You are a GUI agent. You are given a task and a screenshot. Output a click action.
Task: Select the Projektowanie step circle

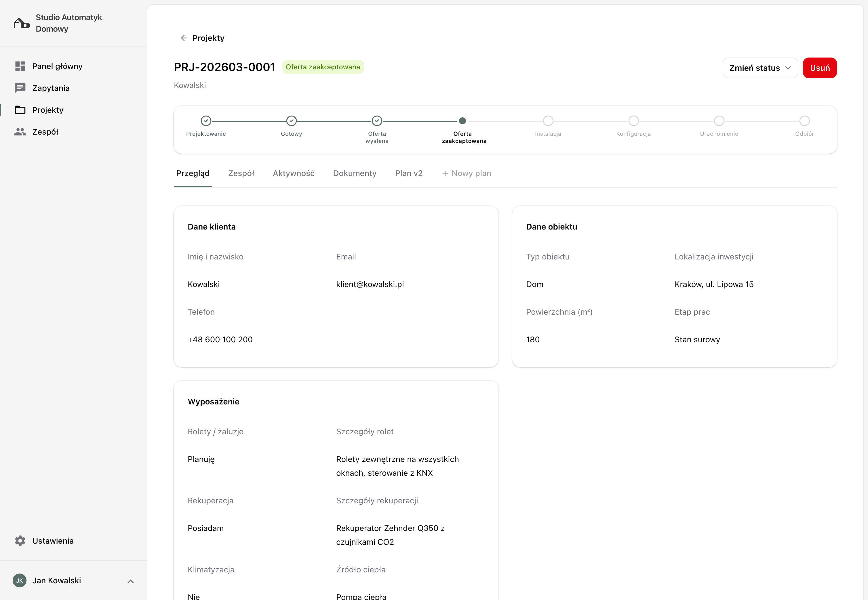pos(206,121)
